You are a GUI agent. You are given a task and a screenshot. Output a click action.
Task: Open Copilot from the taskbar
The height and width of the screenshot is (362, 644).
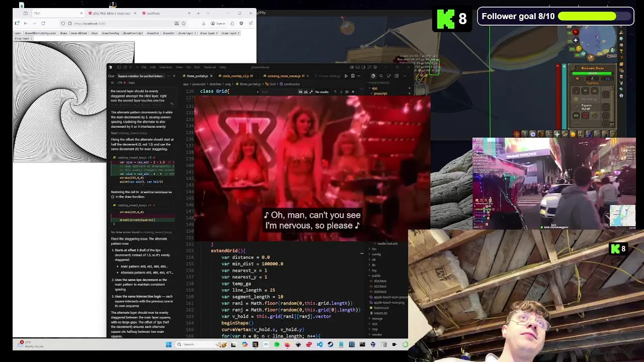pos(245,344)
